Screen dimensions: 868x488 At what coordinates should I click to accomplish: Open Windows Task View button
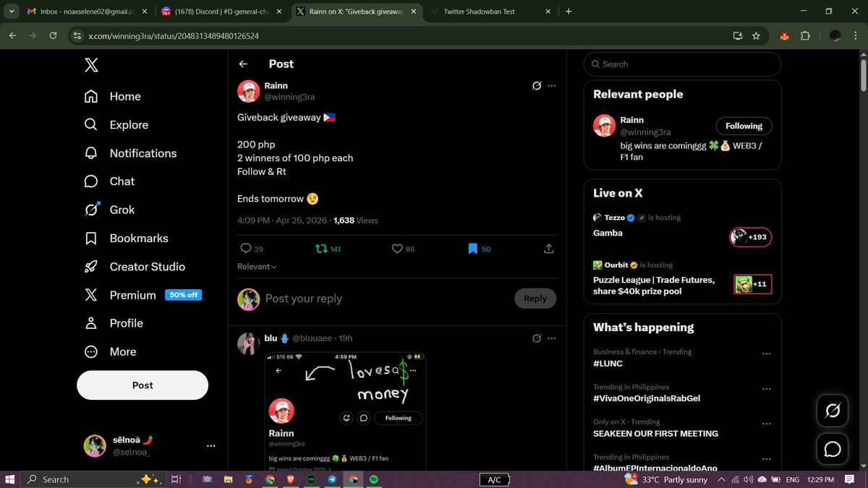click(176, 479)
